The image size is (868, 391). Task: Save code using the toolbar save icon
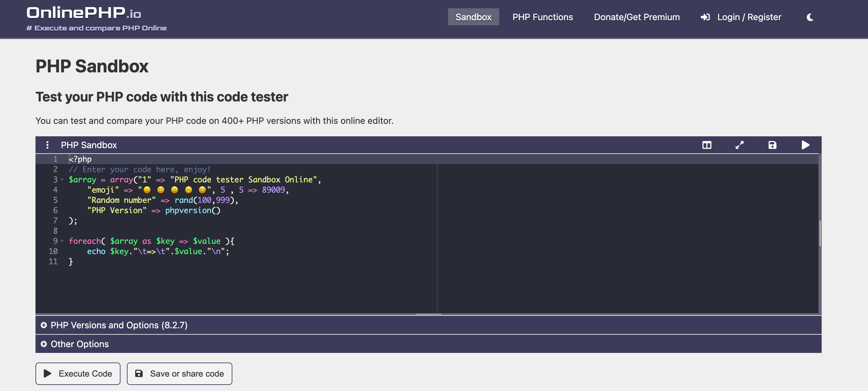[x=773, y=145]
